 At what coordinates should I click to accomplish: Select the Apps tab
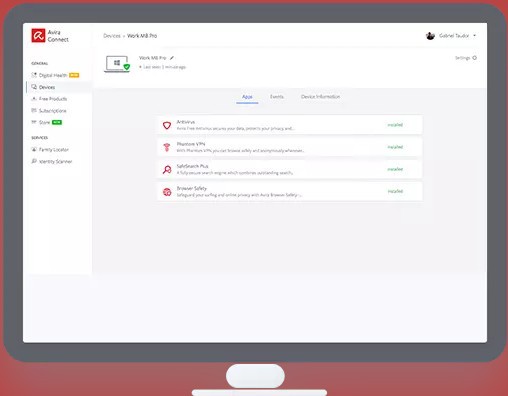click(247, 97)
